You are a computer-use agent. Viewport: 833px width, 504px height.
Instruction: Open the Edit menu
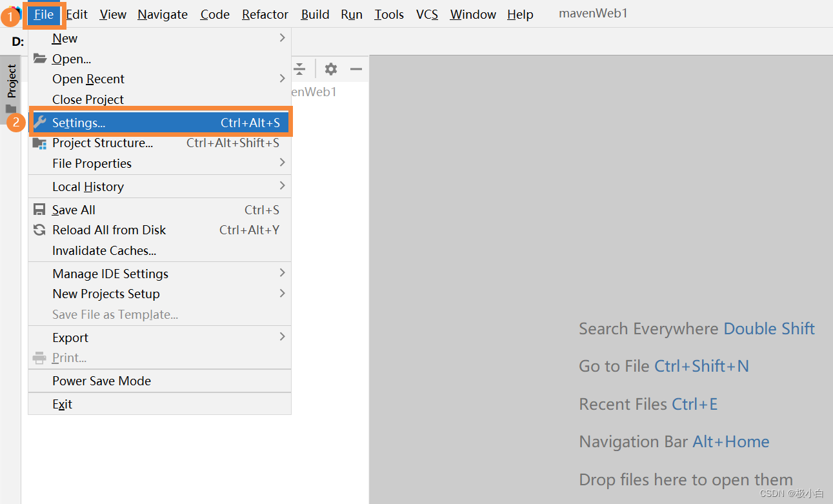(x=77, y=14)
